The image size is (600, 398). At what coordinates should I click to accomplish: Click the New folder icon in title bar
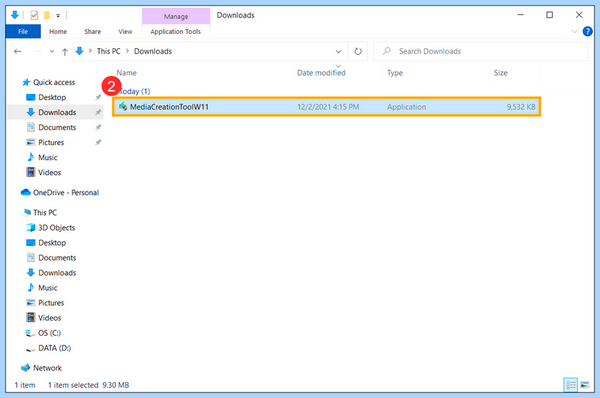point(47,15)
